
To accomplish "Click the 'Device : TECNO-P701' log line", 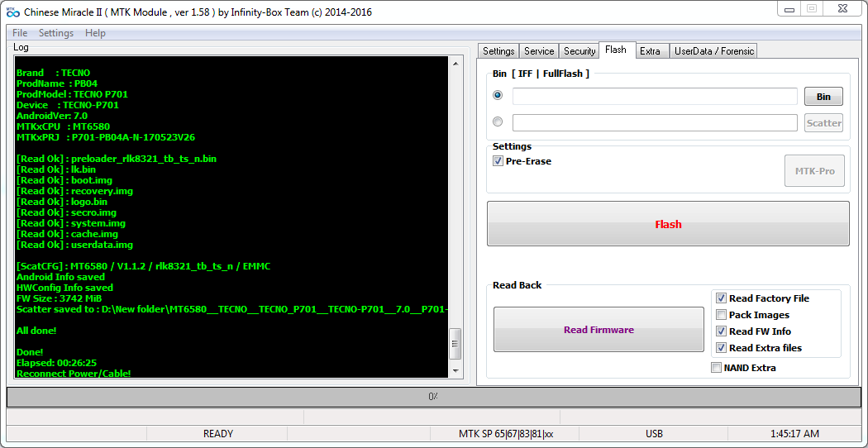I will click(68, 105).
